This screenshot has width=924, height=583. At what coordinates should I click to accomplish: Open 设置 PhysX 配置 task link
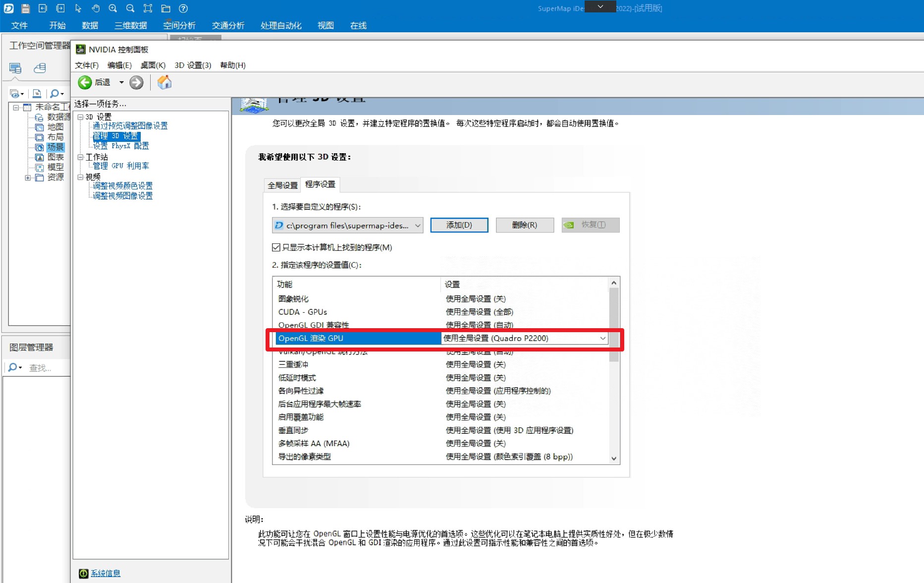(121, 146)
